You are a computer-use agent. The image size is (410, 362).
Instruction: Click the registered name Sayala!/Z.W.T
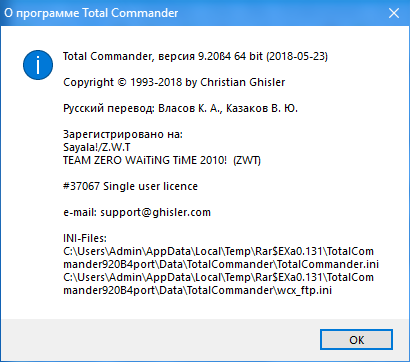point(98,147)
